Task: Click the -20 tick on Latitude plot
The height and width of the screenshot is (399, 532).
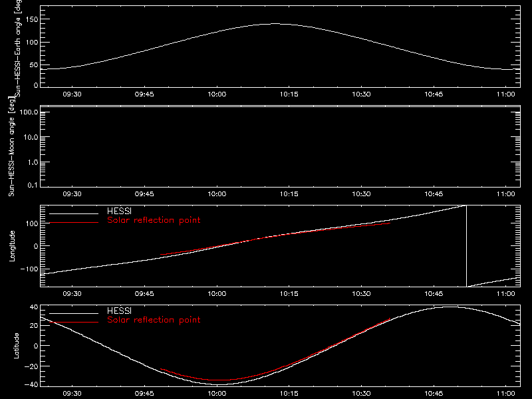Action: 31,366
